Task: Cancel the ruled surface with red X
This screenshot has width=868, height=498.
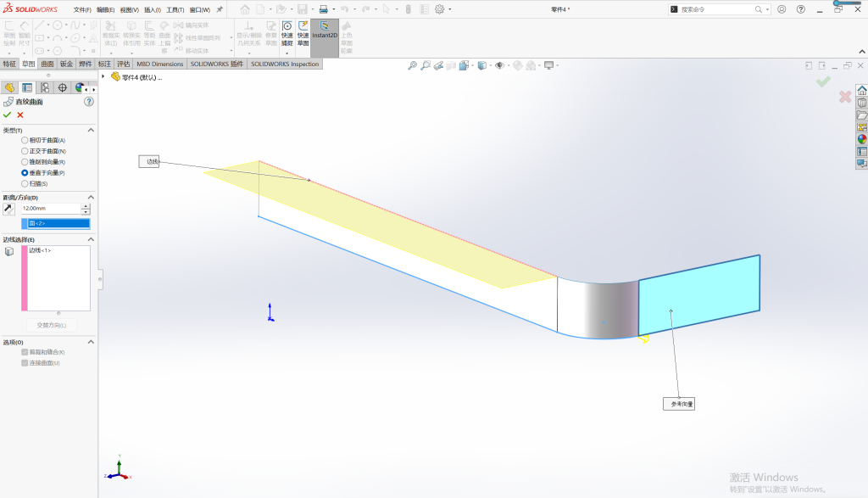Action: [x=20, y=115]
